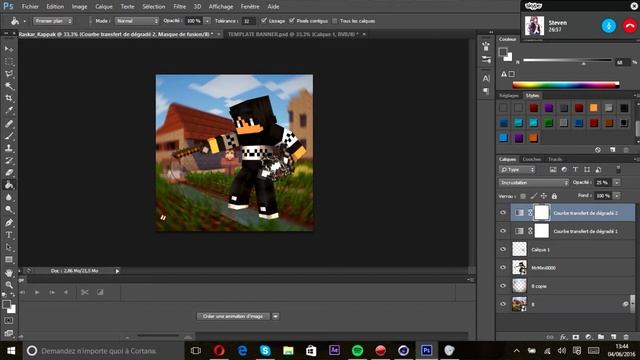640x360 pixels.
Task: Click Créer une animation d'image button
Action: (233, 316)
